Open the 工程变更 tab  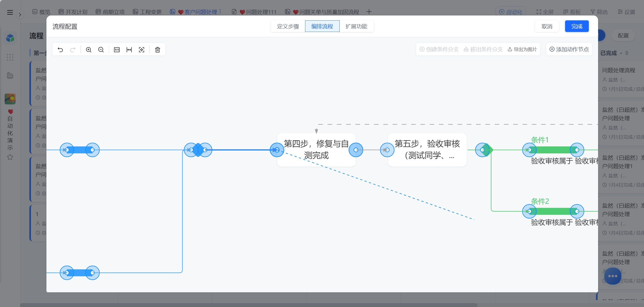click(x=147, y=12)
